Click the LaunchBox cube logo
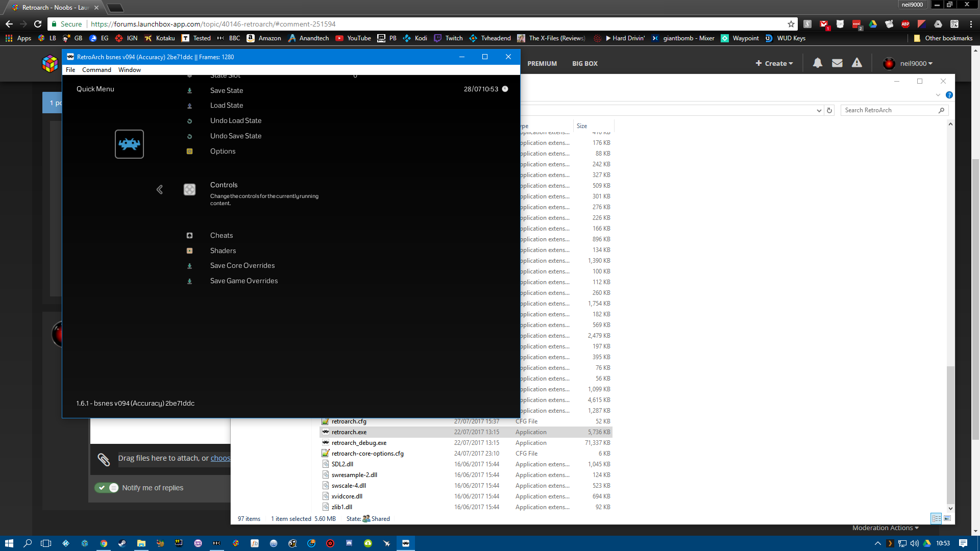The width and height of the screenshot is (980, 551). [x=50, y=64]
